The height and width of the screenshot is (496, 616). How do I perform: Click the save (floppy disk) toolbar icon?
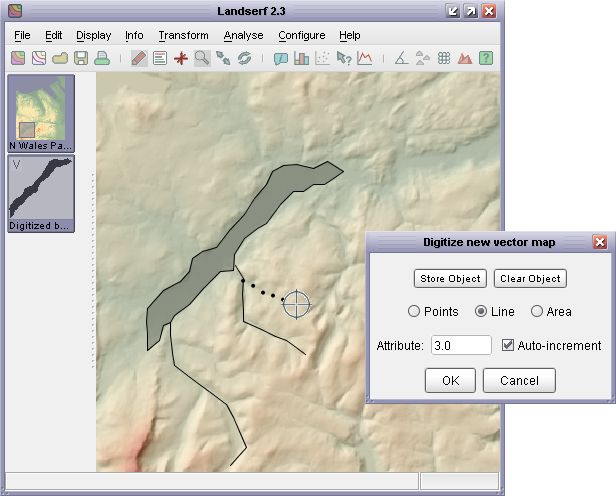(x=81, y=58)
